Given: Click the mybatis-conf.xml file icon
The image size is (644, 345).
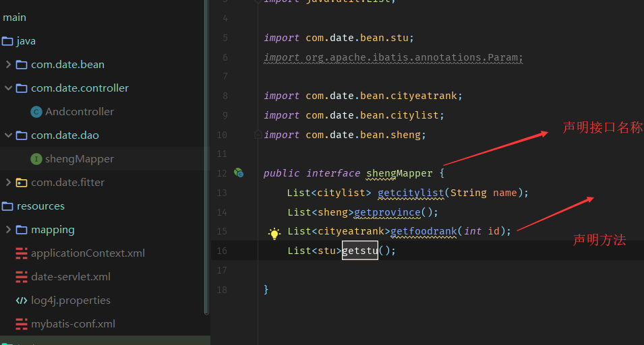Looking at the screenshot, I should click(x=22, y=324).
